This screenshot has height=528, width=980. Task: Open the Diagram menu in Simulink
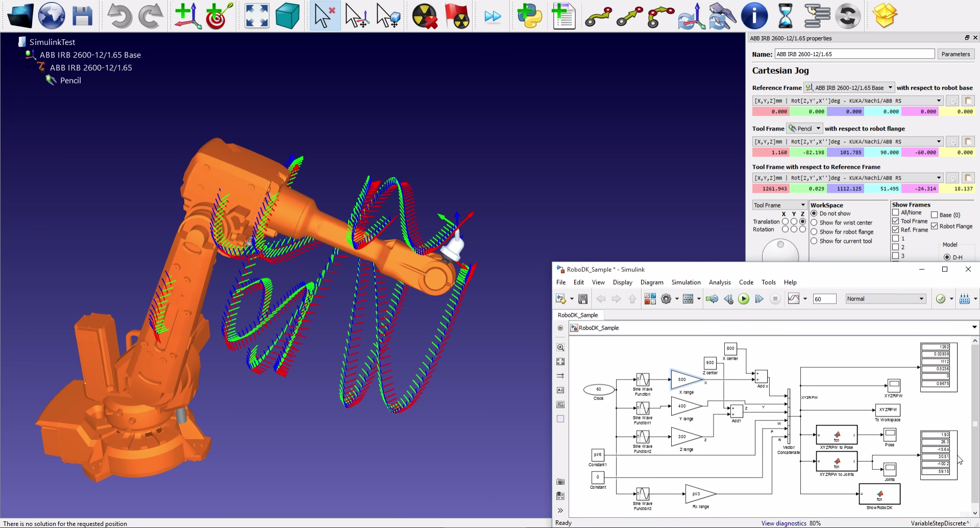[652, 282]
